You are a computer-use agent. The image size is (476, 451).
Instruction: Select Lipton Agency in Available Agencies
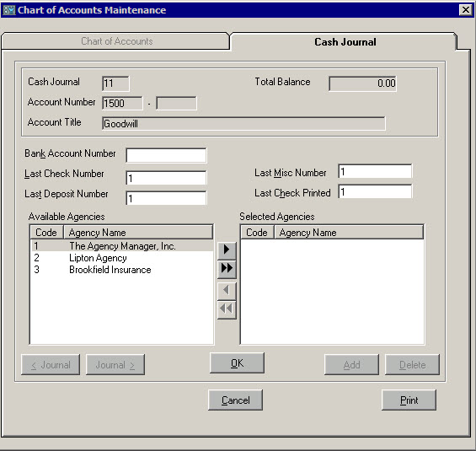[121, 258]
